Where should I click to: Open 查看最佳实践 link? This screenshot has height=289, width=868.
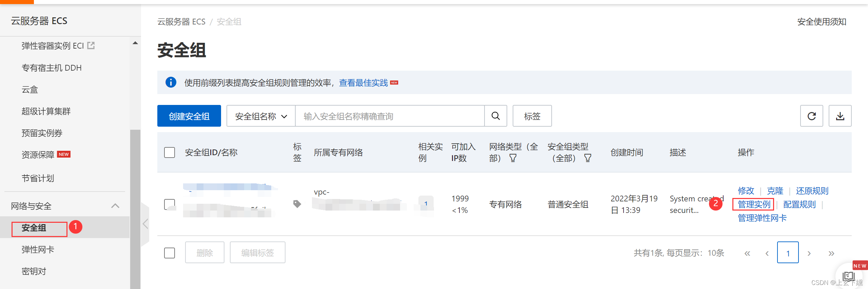[363, 83]
